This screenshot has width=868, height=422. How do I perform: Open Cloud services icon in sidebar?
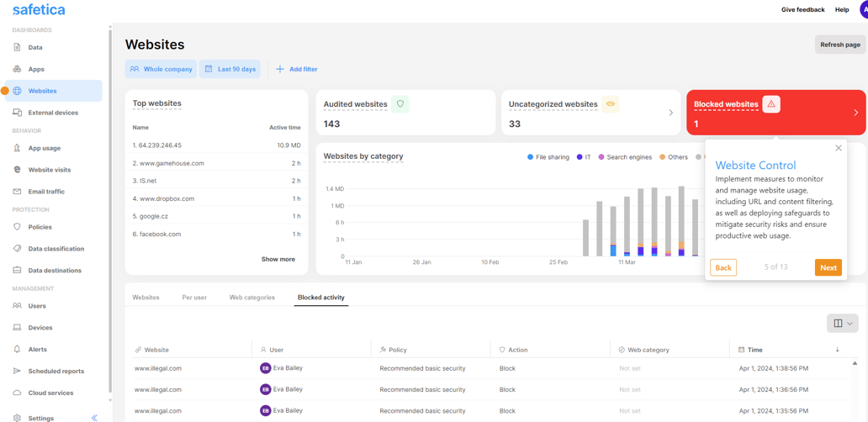(x=17, y=393)
